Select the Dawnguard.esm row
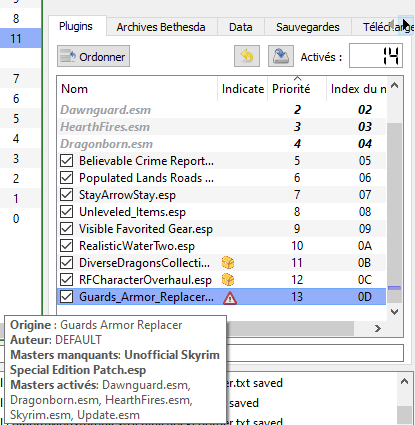 click(222, 110)
